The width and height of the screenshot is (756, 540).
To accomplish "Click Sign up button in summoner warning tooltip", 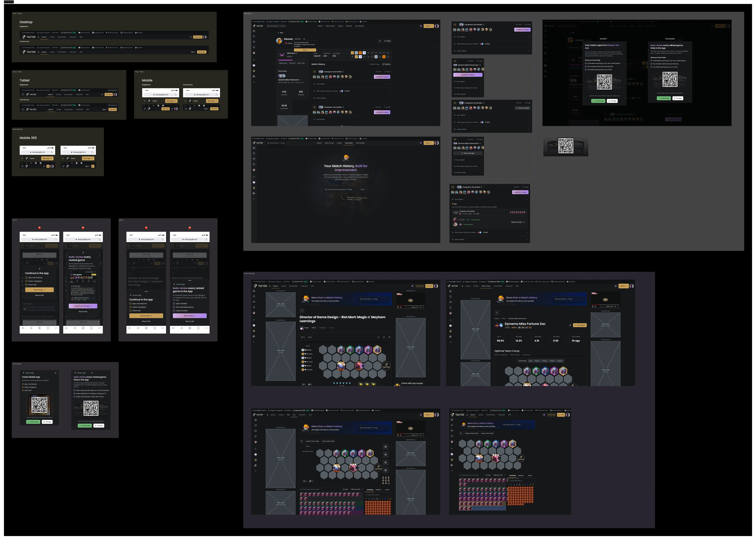I will click(x=305, y=50).
